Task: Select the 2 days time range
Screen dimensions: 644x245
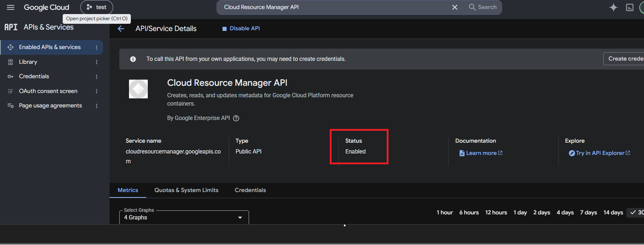Action: point(542,213)
